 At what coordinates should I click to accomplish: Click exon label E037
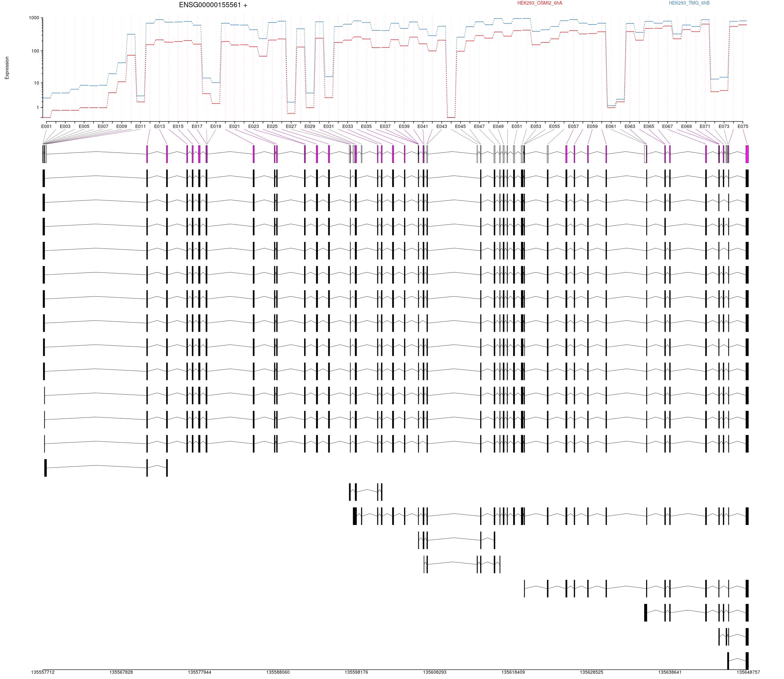(x=385, y=127)
